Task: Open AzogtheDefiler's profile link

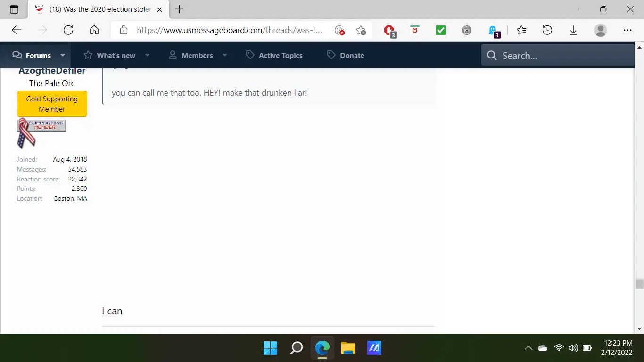Action: pyautogui.click(x=52, y=71)
